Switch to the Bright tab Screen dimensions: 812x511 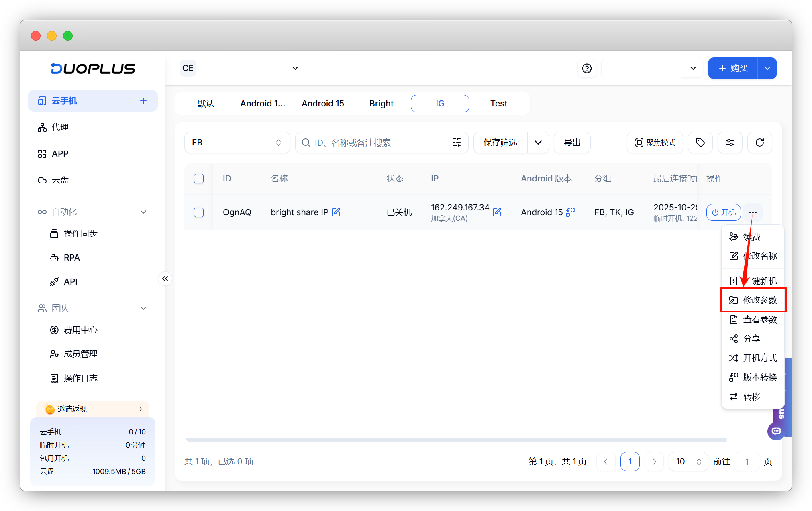tap(381, 104)
